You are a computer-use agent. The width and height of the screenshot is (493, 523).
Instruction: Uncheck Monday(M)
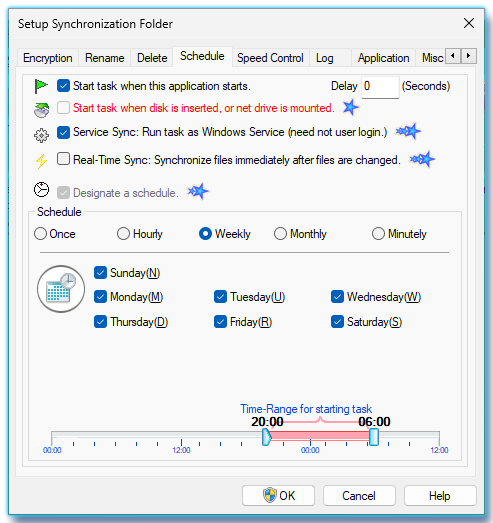click(x=100, y=297)
